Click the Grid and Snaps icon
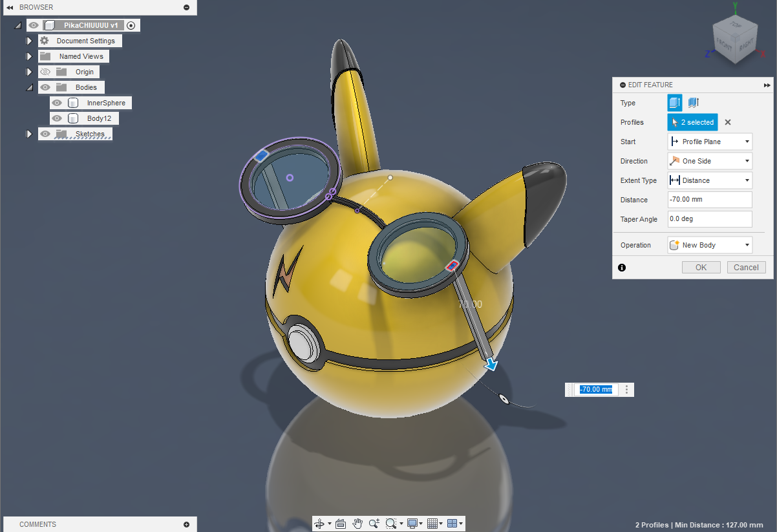777x532 pixels. pos(432,524)
